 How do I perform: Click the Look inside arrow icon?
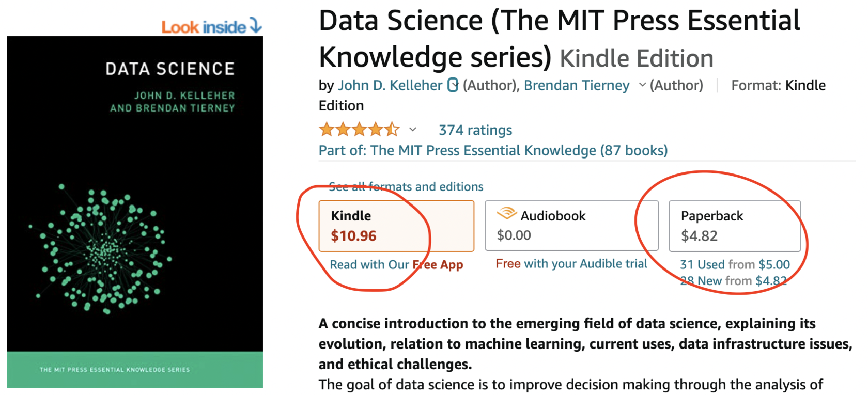[x=256, y=25]
